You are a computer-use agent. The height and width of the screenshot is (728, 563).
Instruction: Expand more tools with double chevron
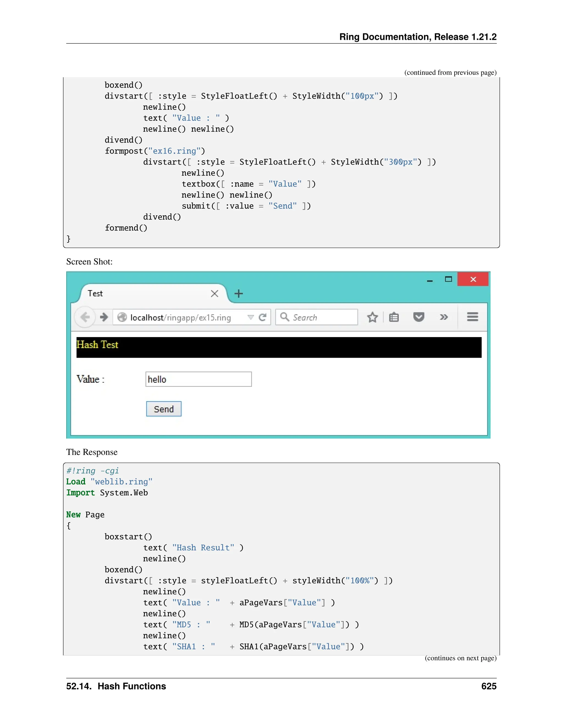pyautogui.click(x=444, y=317)
